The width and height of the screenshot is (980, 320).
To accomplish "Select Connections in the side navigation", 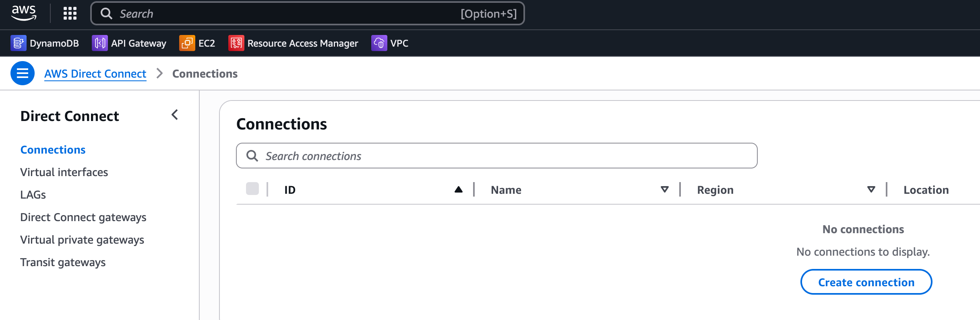I will pos(53,150).
